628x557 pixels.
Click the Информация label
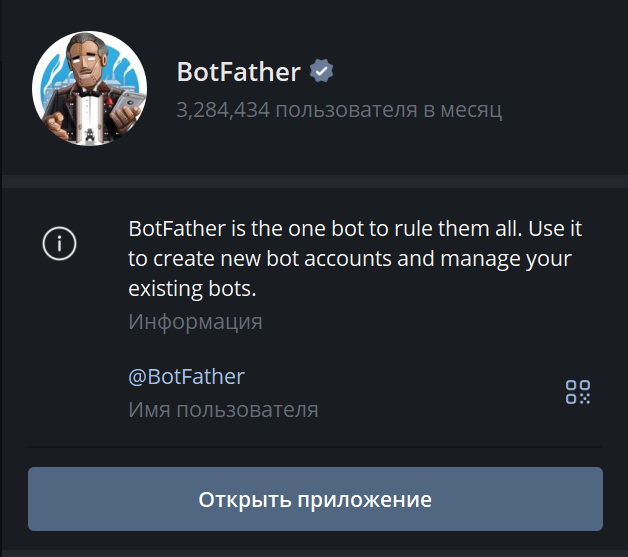[195, 322]
